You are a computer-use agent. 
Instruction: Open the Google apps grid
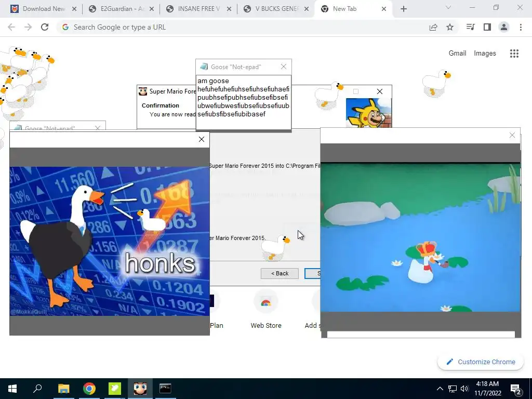[514, 54]
